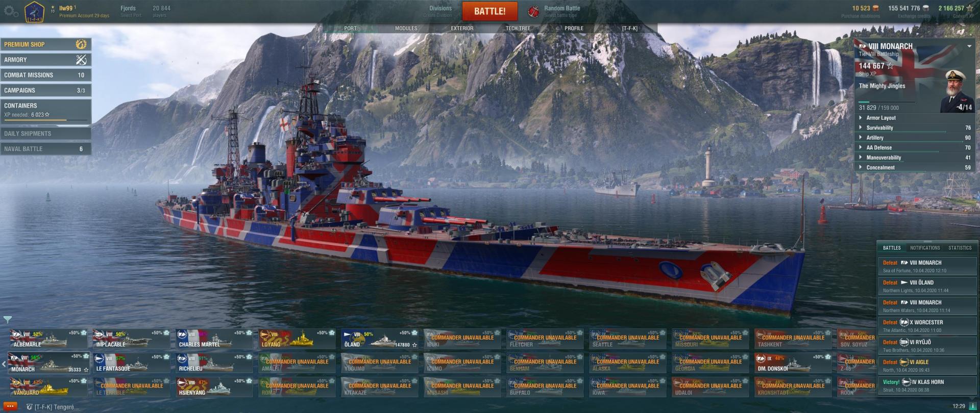Open the settings gear icon
Image resolution: width=980 pixels, height=413 pixels.
click(11, 11)
